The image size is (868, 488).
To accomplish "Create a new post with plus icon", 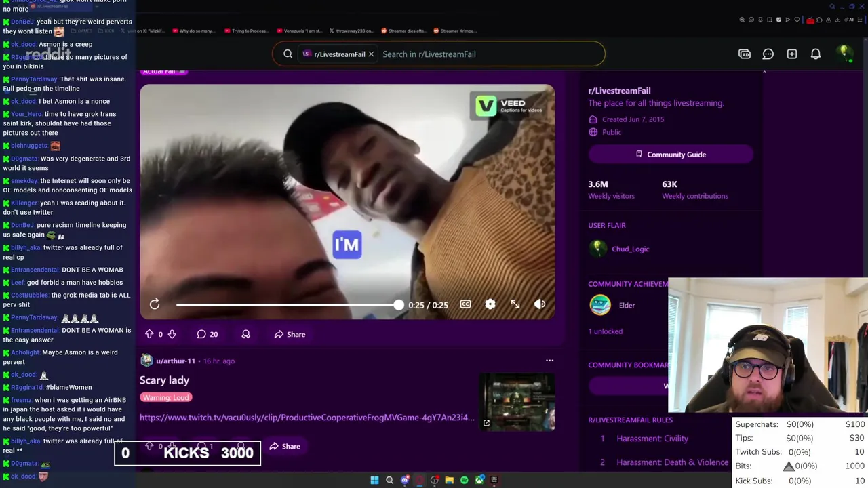I will click(x=792, y=54).
